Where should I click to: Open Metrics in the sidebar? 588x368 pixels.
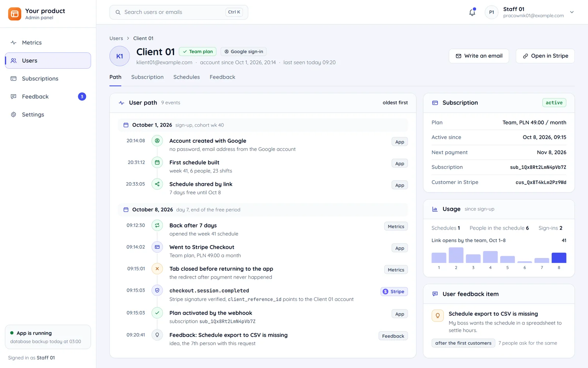click(x=48, y=43)
